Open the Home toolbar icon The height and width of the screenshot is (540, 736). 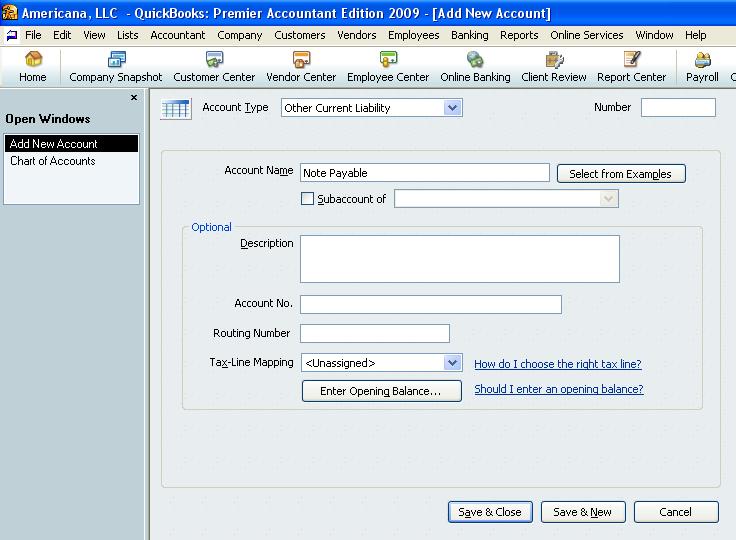33,67
